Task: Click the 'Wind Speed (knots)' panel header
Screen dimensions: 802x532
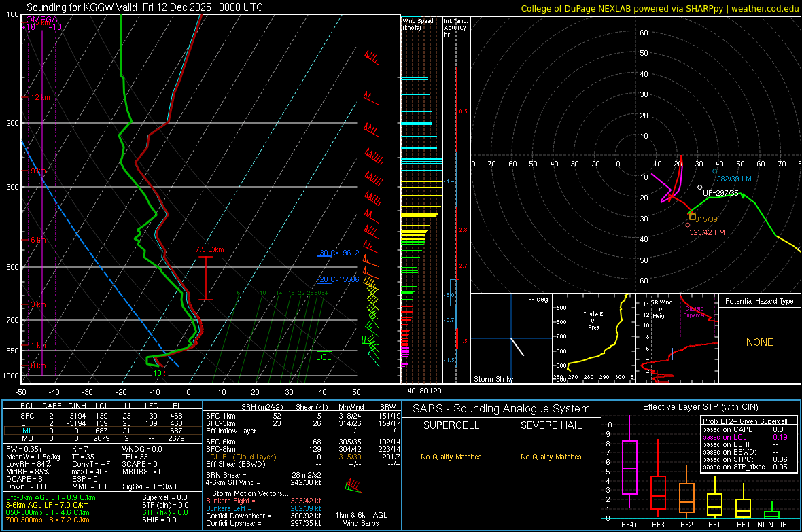Action: point(417,24)
